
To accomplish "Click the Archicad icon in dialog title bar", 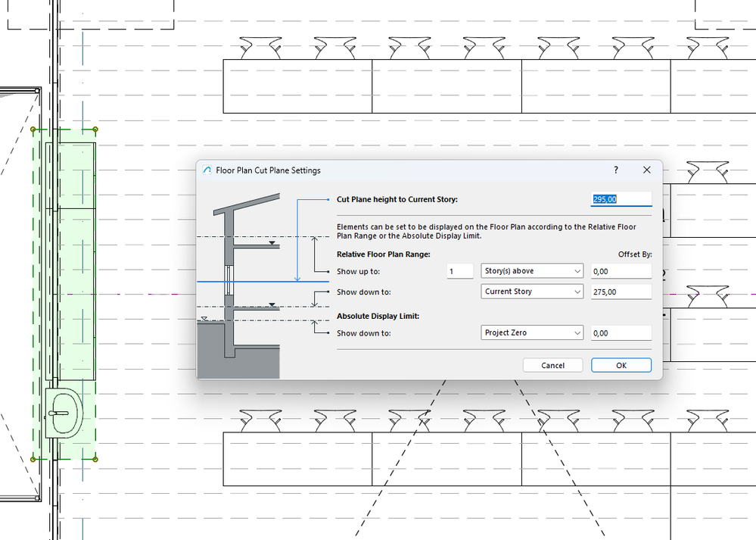I will 207,170.
